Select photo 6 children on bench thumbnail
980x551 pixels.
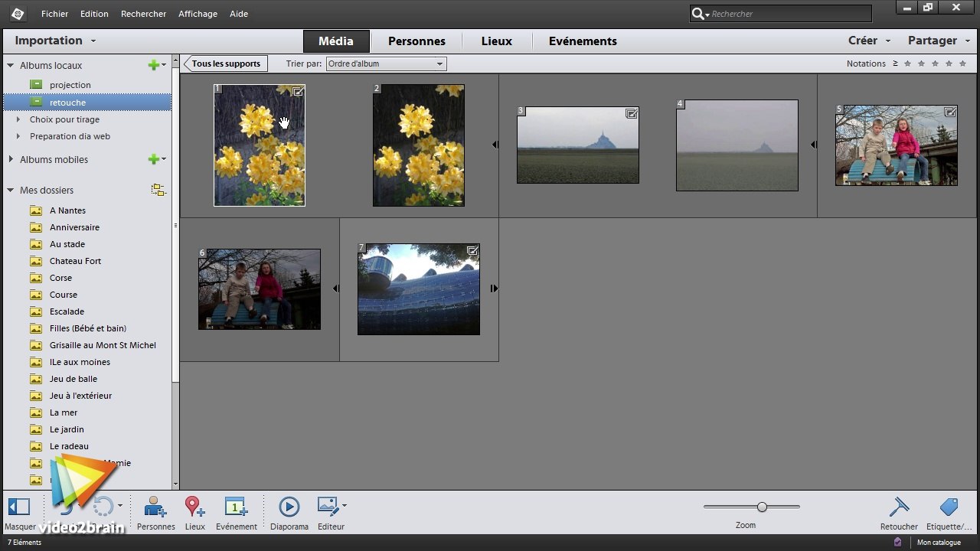260,289
